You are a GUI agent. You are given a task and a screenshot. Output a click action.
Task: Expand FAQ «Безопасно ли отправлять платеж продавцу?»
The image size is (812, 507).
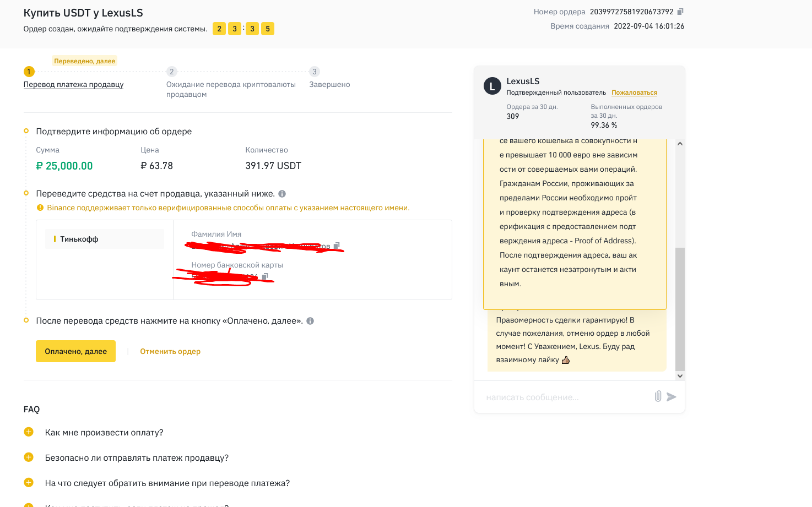pos(29,457)
